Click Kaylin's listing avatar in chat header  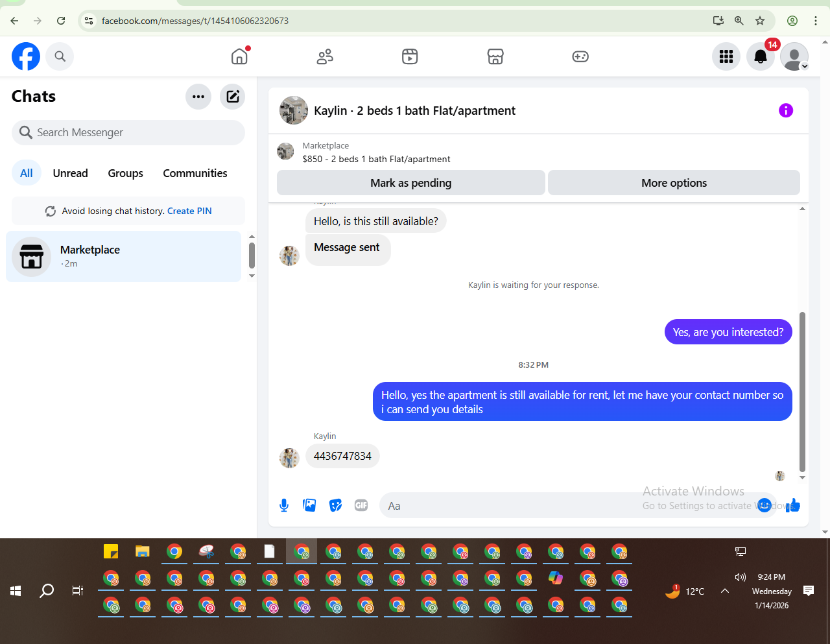click(x=294, y=110)
